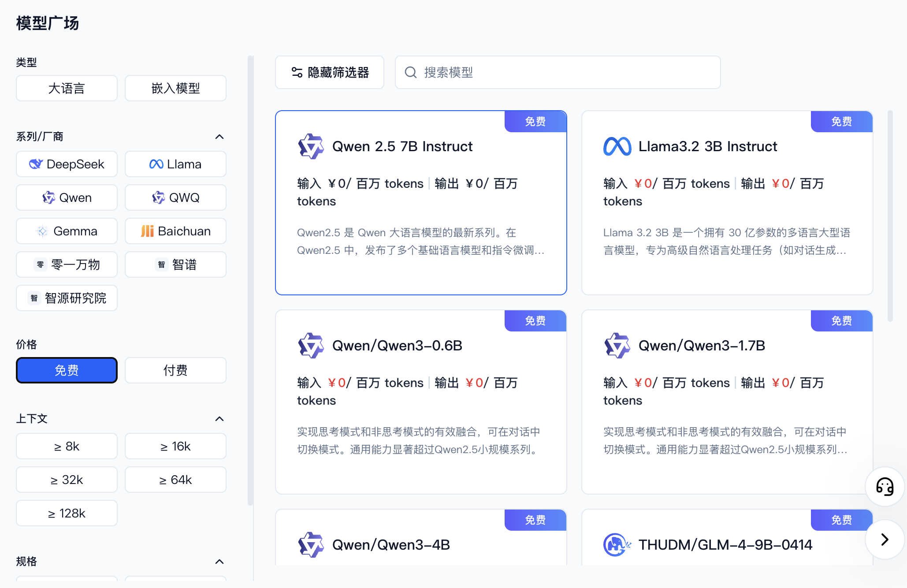Viewport: 907px width, 588px height.
Task: Click the Qwen logo on Qwen3-0.6B card
Action: click(311, 346)
